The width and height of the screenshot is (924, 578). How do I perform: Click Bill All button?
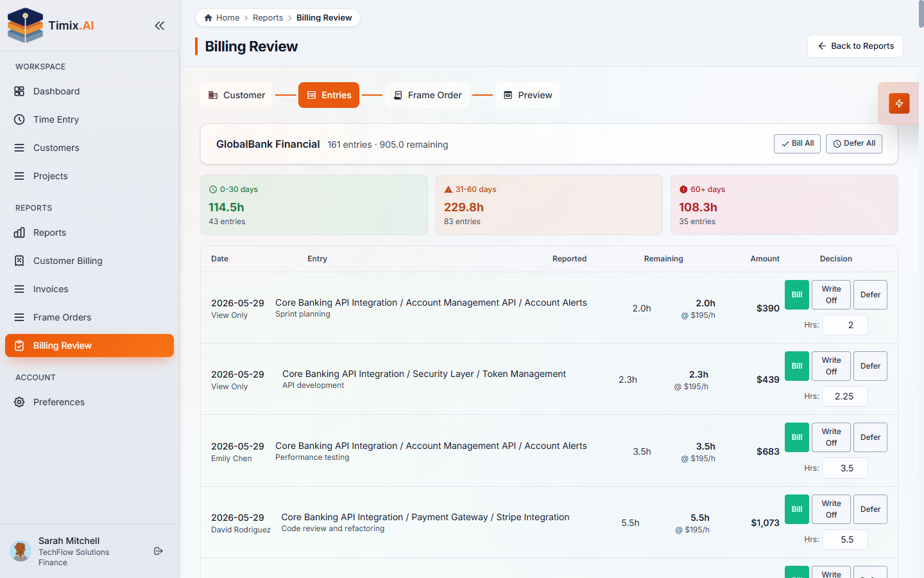[x=797, y=144]
